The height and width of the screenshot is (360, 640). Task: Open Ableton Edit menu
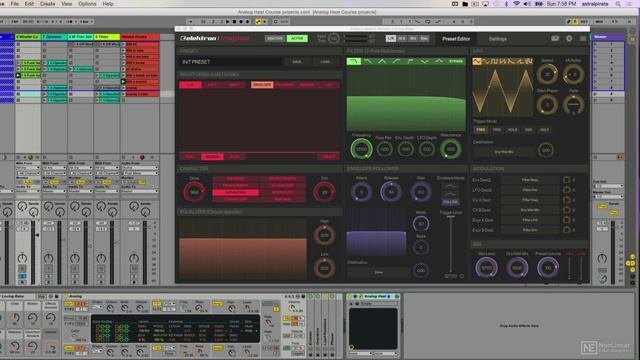29,4
